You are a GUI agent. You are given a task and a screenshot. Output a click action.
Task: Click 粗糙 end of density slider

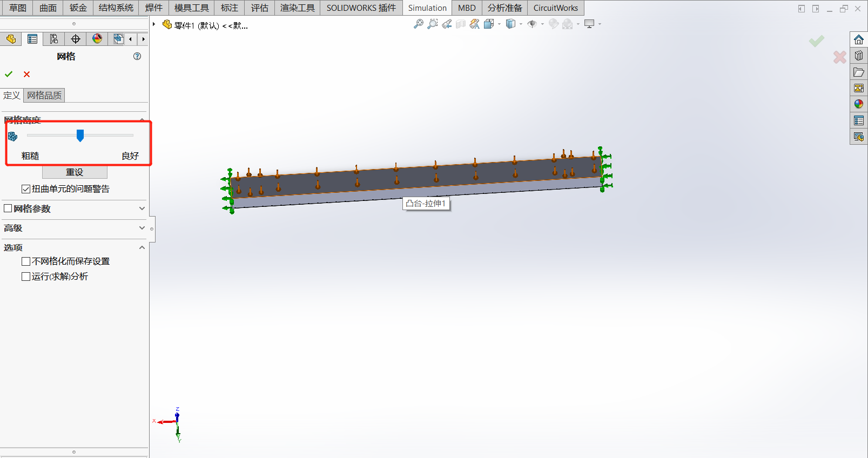tap(30, 156)
